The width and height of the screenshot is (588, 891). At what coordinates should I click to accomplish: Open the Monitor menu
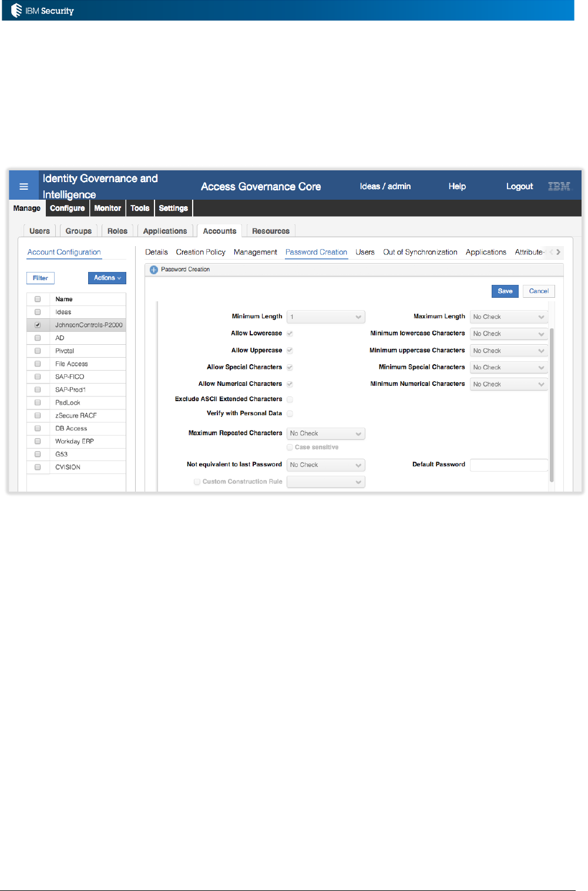coord(107,208)
